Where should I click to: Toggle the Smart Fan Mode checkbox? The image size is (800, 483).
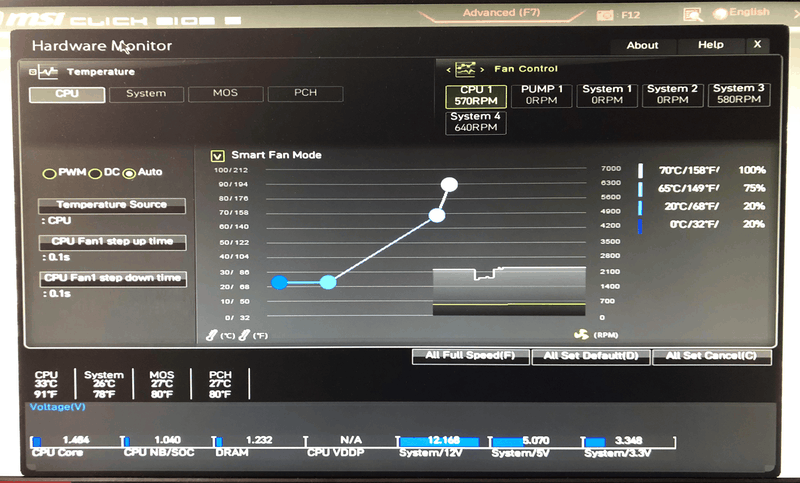[217, 156]
